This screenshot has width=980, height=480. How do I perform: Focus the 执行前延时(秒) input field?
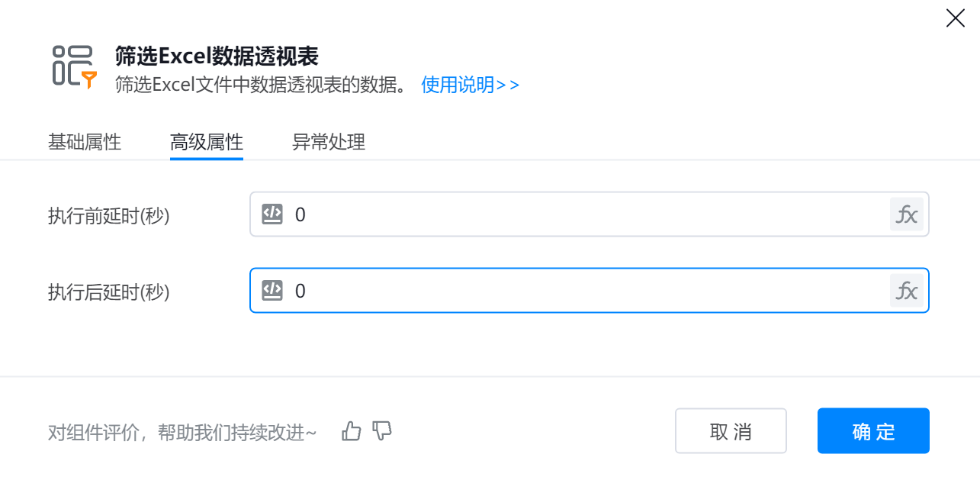[x=587, y=214]
